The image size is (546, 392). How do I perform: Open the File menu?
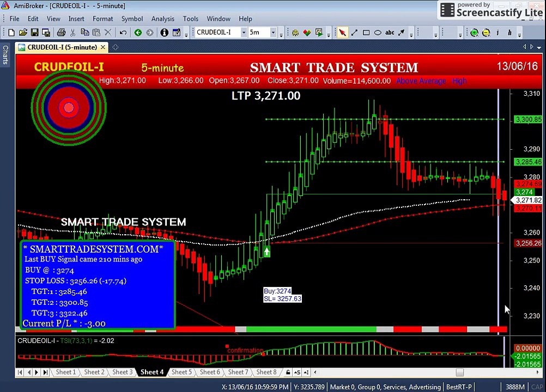click(x=14, y=19)
